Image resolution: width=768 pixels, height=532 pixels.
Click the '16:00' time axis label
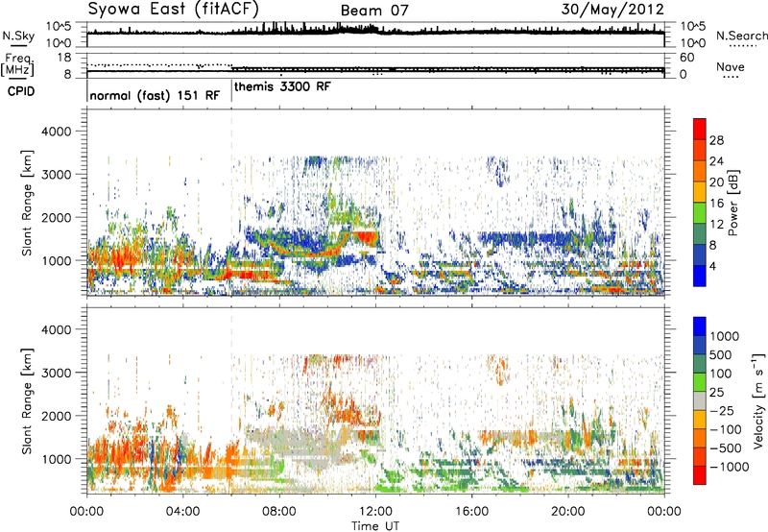pyautogui.click(x=471, y=512)
